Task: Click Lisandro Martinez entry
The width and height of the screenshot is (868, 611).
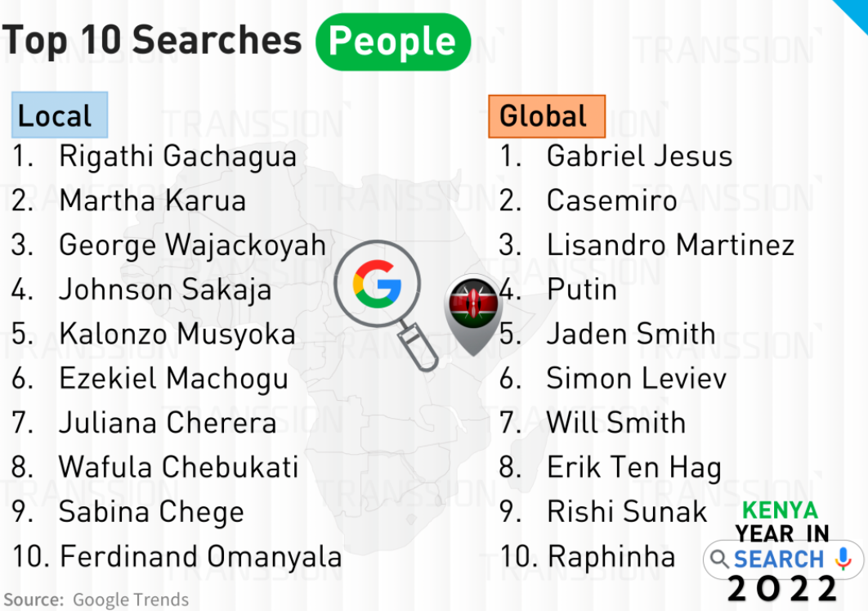Action: (670, 245)
